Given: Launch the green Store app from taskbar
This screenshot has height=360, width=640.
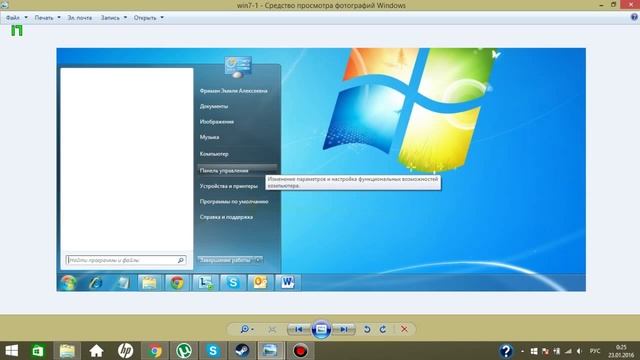Looking at the screenshot, I should (38, 351).
